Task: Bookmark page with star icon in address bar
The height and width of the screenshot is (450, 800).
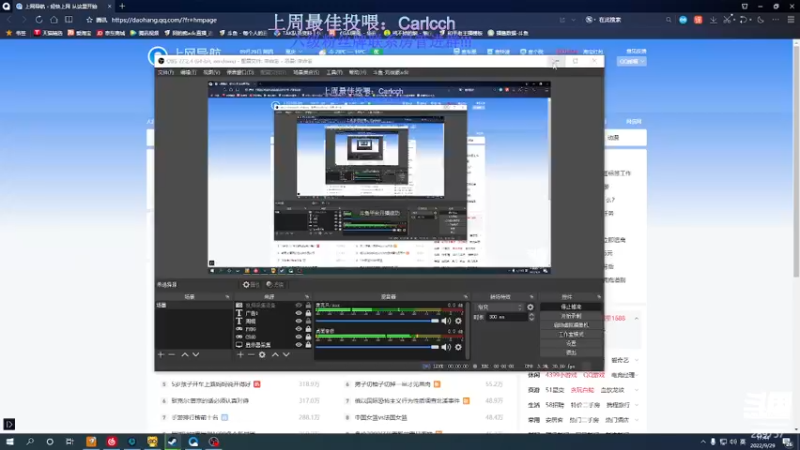Action: 89,20
